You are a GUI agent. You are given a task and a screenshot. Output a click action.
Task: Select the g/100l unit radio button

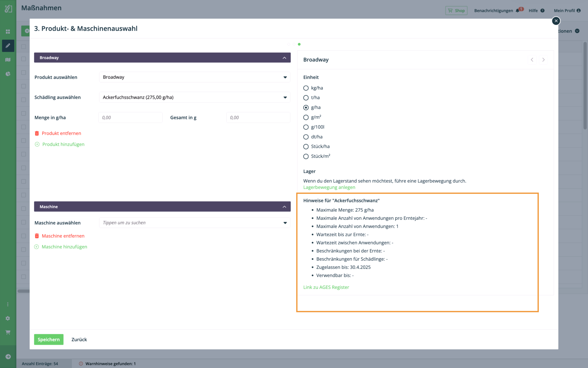click(306, 127)
